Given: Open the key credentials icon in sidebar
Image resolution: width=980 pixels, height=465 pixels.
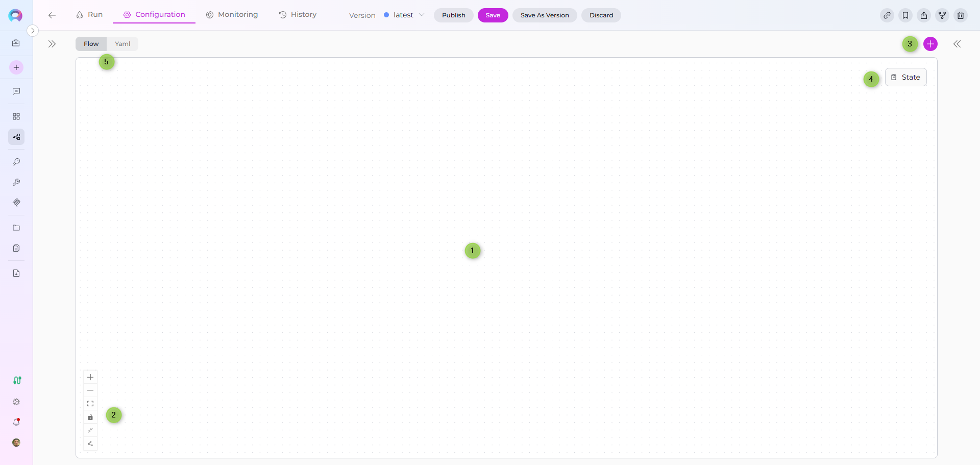Looking at the screenshot, I should coord(16,162).
